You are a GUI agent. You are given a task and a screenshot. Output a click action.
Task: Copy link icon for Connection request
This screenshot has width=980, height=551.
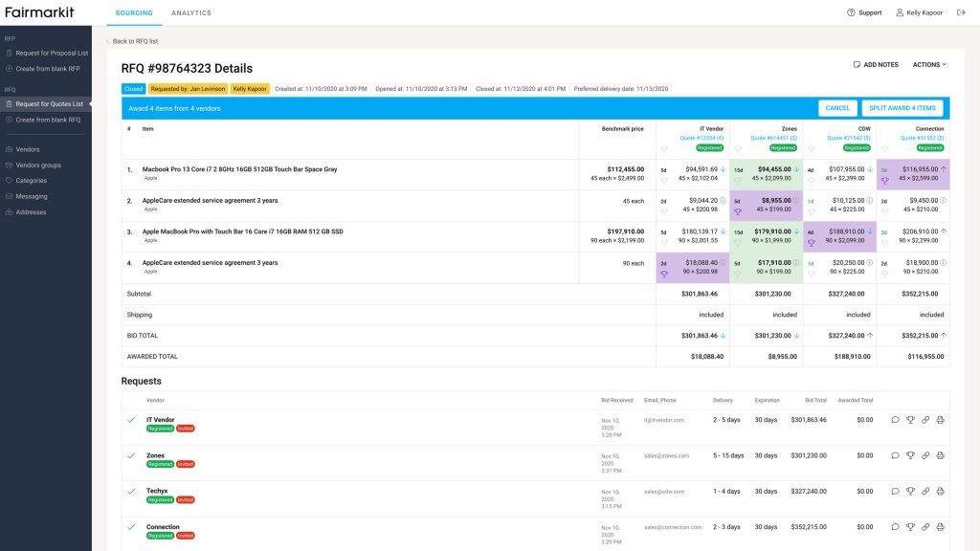tap(925, 527)
